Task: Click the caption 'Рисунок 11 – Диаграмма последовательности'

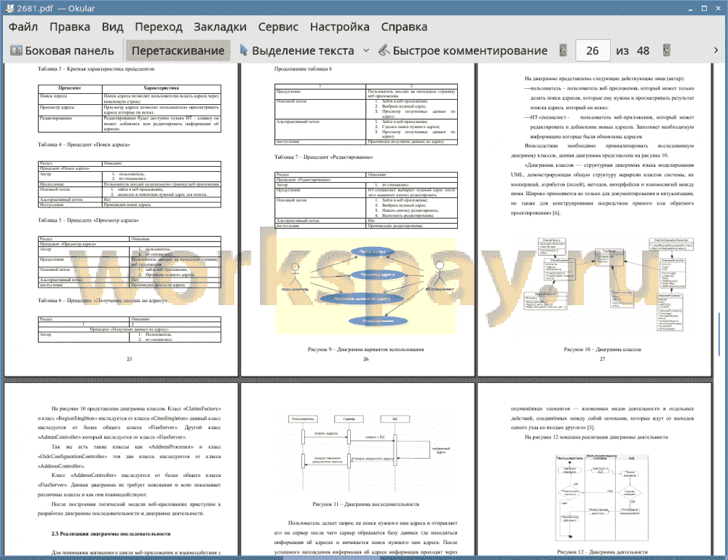Action: point(365,504)
